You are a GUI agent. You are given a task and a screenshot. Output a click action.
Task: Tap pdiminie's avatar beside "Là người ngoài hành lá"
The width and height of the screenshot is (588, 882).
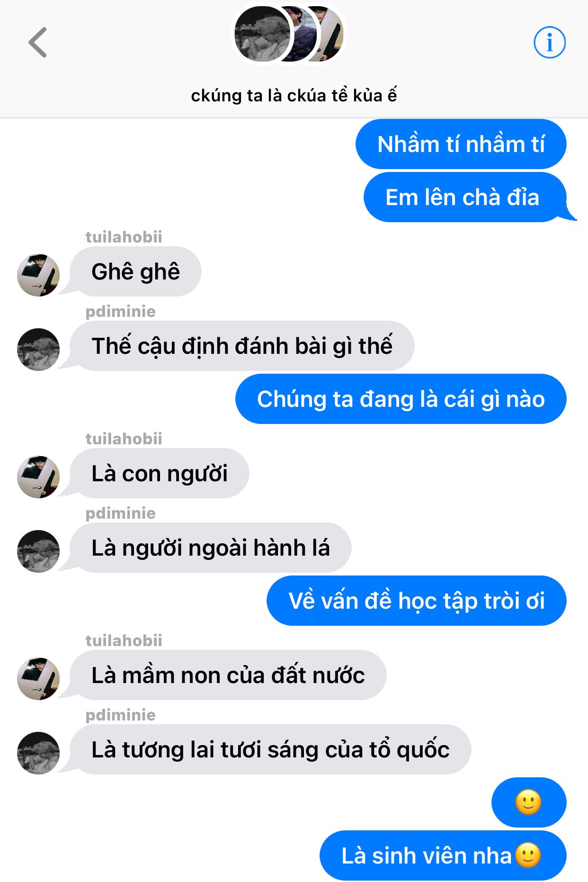[38, 551]
